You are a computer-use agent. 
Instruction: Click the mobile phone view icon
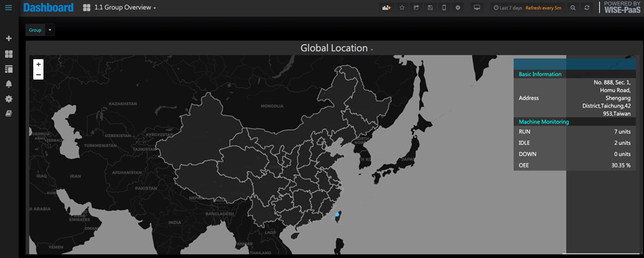pyautogui.click(x=444, y=8)
